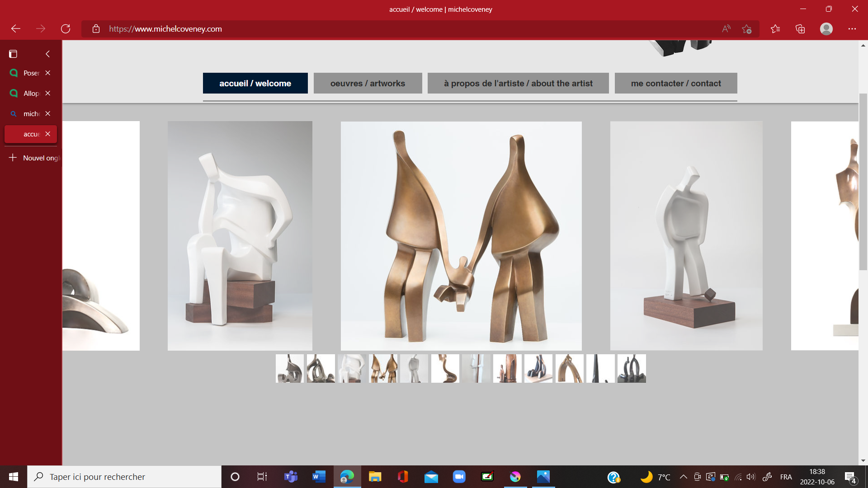Show hidden system tray icons chevron
The width and height of the screenshot is (868, 488).
pyautogui.click(x=684, y=477)
